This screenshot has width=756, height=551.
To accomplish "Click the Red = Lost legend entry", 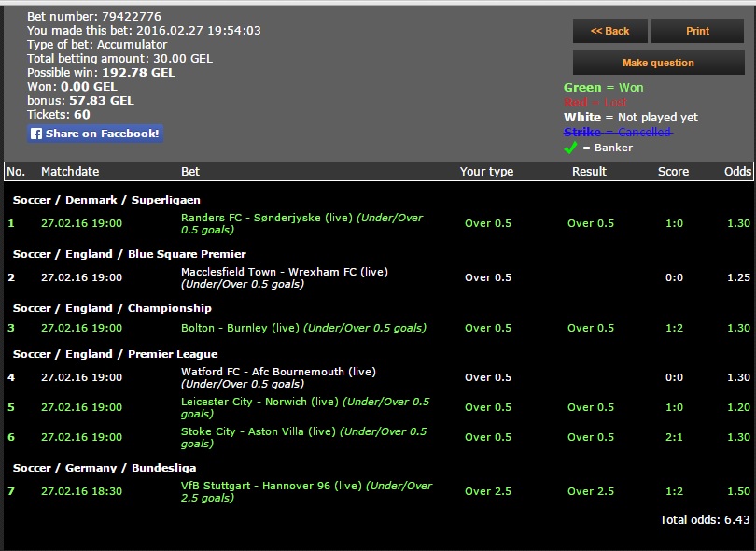I will pyautogui.click(x=595, y=103).
